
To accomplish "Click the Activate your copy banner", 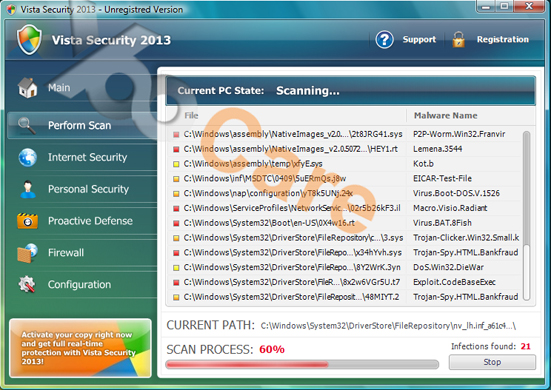I will pyautogui.click(x=80, y=348).
